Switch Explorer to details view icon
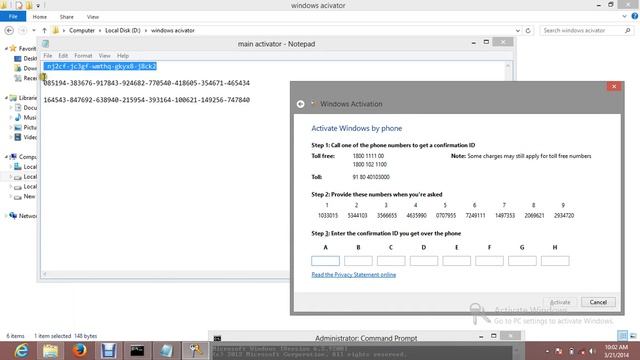This screenshot has width=640, height=360. [622, 336]
